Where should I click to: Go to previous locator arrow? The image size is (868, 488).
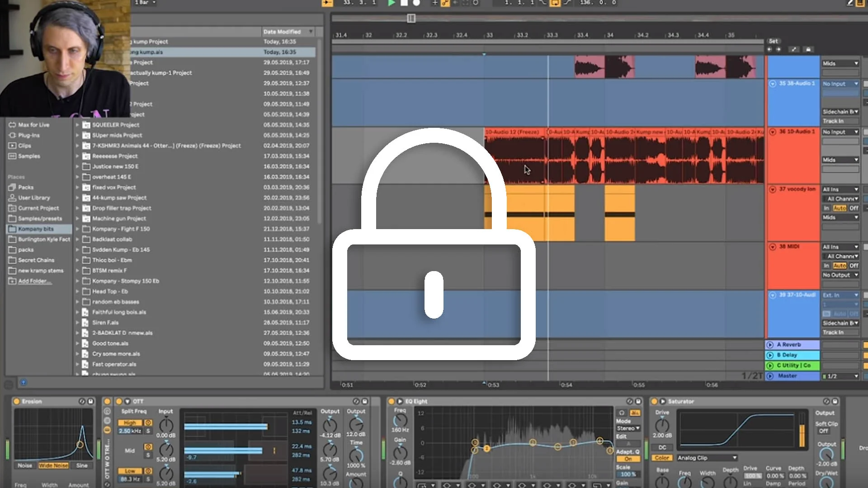pos(769,49)
